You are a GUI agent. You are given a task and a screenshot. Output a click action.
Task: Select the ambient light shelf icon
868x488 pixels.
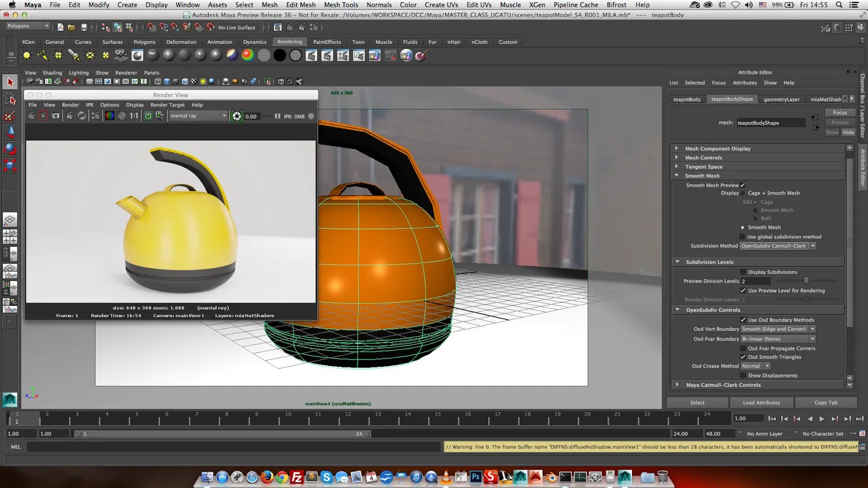pos(27,55)
